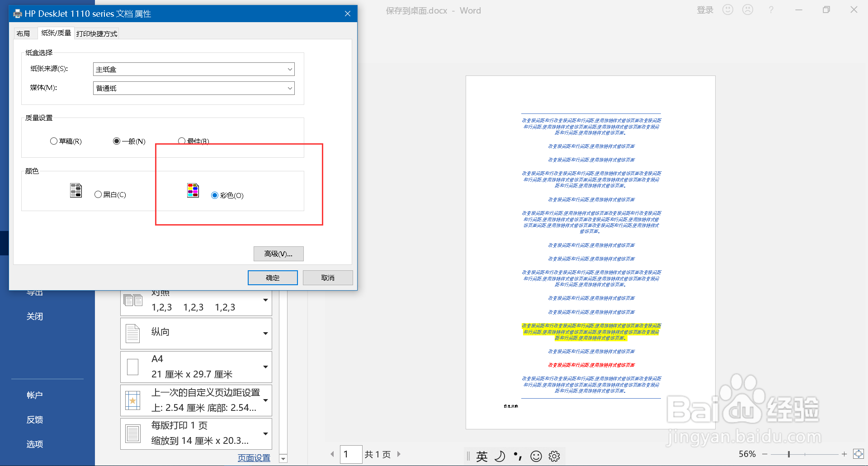Click the current page number field
Screen dimensions: 868x466
pyautogui.click(x=351, y=454)
